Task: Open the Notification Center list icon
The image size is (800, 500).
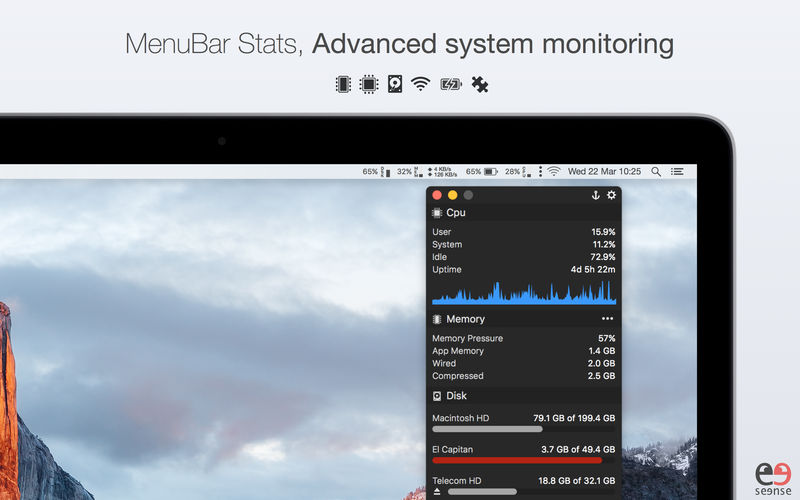Action: tap(677, 172)
